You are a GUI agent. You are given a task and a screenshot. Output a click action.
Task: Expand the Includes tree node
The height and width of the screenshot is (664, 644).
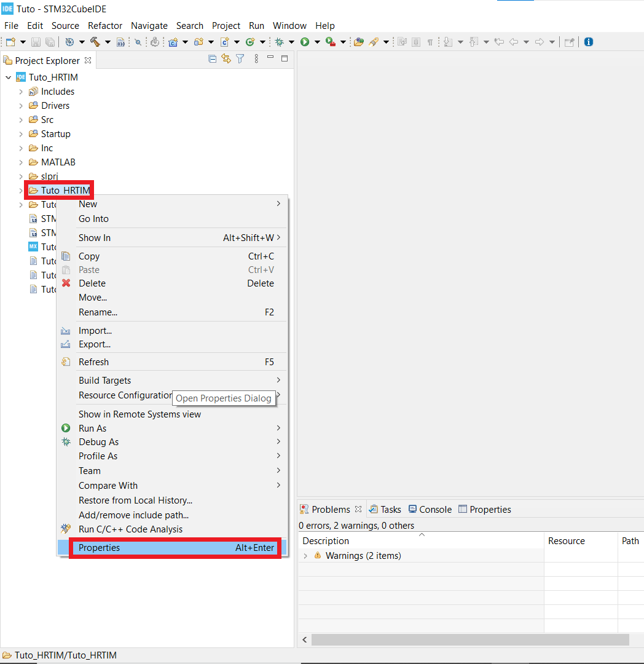[x=21, y=92]
